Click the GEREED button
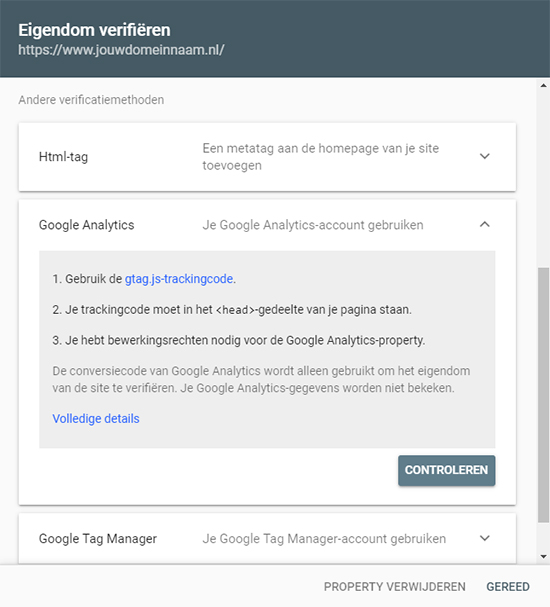This screenshot has height=607, width=550. point(508,586)
